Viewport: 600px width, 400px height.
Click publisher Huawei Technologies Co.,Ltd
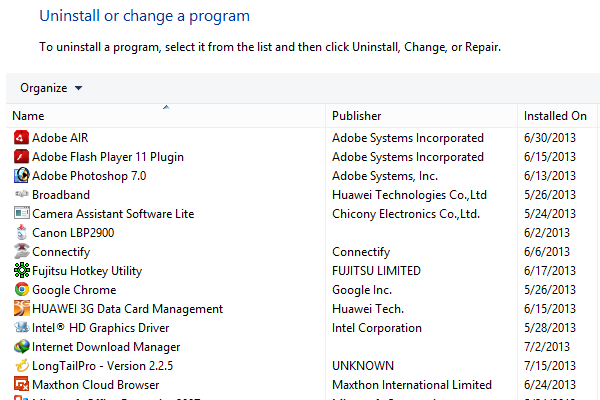pos(409,195)
